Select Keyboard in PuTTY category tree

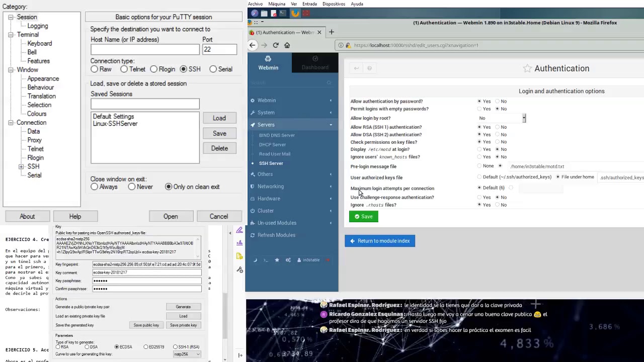tap(40, 44)
